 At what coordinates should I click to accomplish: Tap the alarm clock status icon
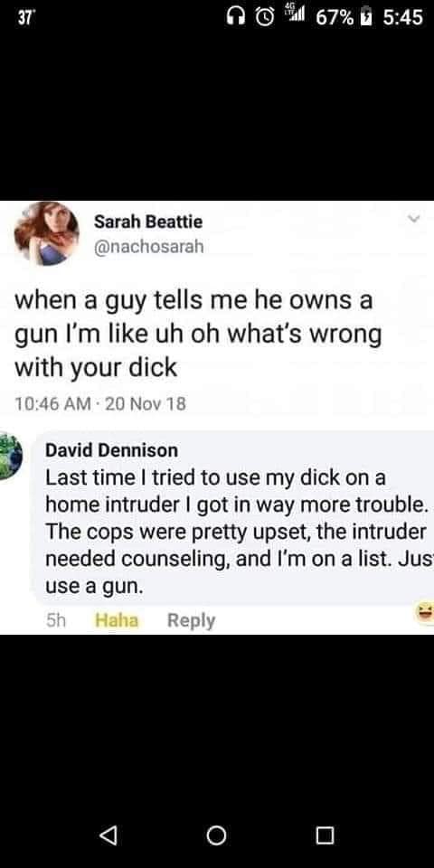tap(265, 18)
